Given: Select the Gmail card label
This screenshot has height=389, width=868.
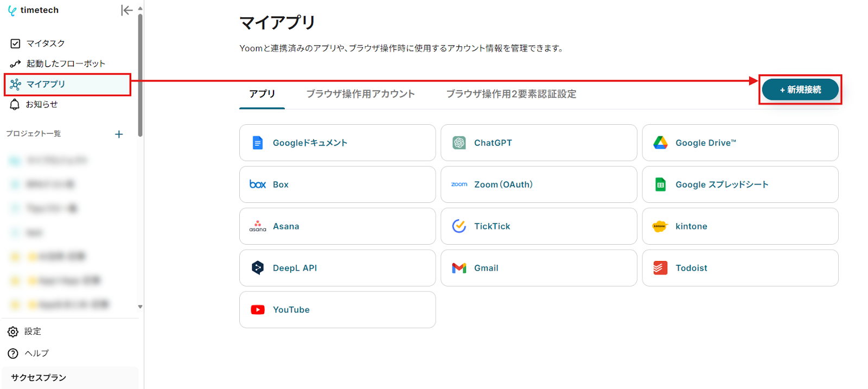Looking at the screenshot, I should 486,268.
